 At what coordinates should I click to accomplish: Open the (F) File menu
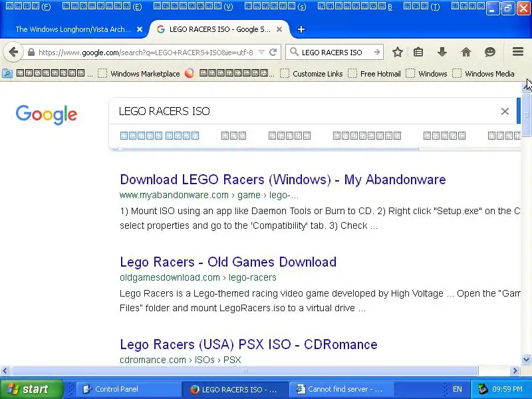(x=29, y=6)
